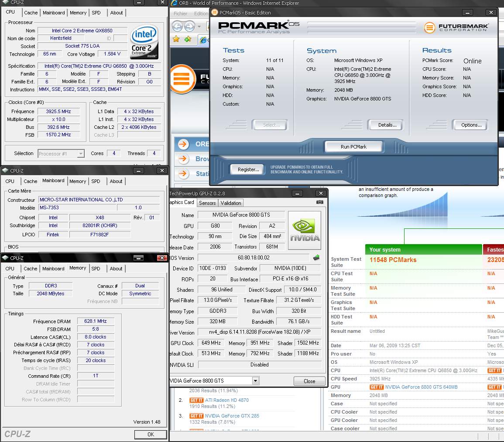This screenshot has width=504, height=442.
Task: Click the 1.584 V core voltage value
Action: coord(112,54)
